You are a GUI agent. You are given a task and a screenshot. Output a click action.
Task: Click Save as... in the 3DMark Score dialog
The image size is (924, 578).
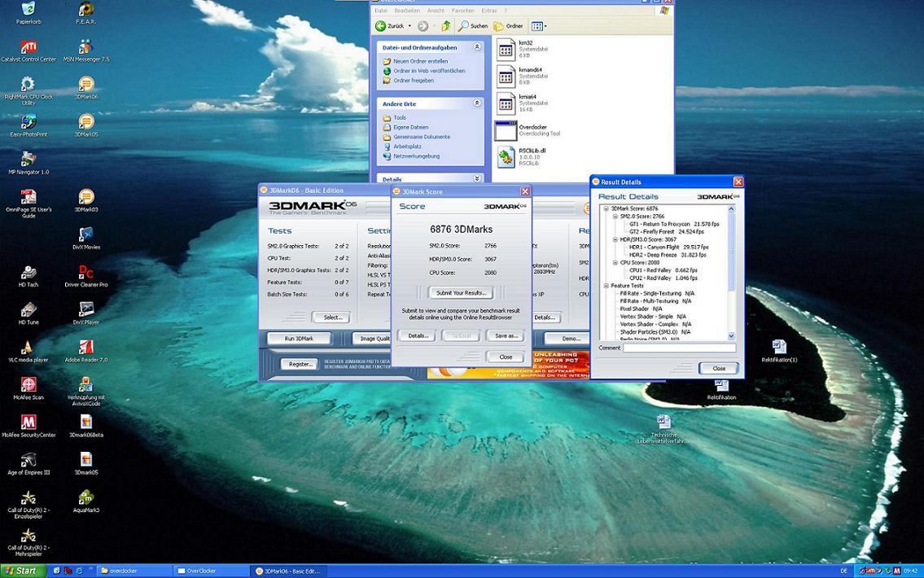[506, 336]
